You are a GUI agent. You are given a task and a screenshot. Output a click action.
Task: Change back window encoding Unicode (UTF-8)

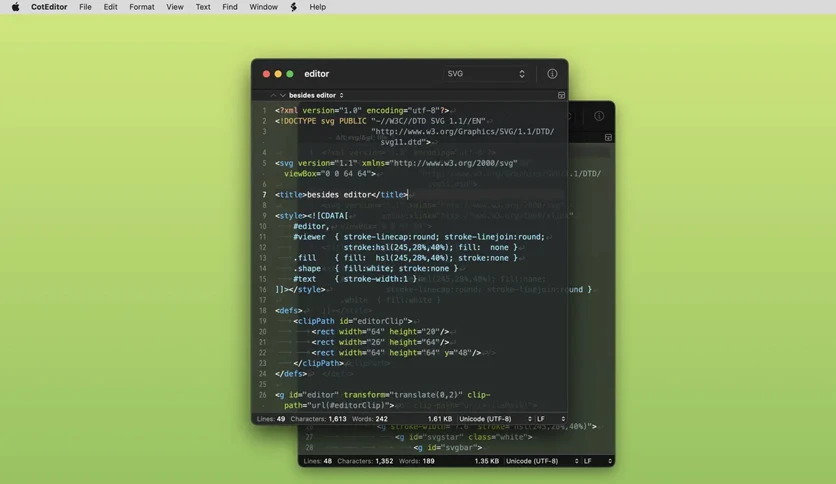[542, 461]
